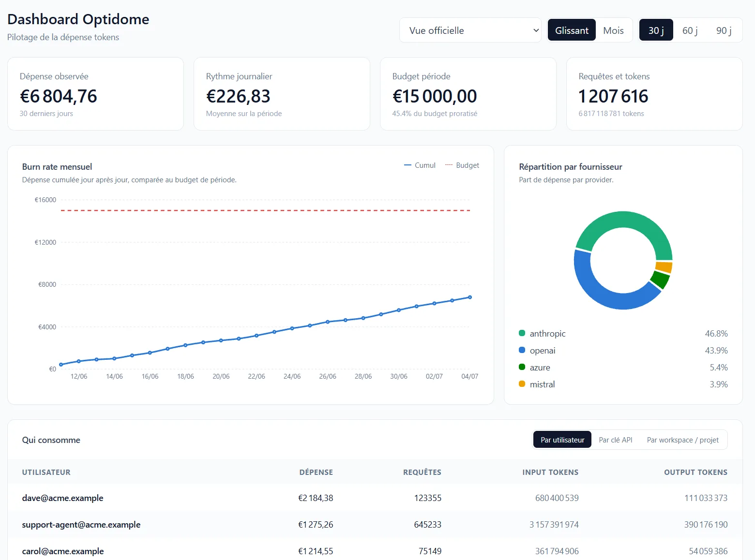Click the mistral orange legend dot
Viewport: 755px width, 560px height.
pos(522,384)
